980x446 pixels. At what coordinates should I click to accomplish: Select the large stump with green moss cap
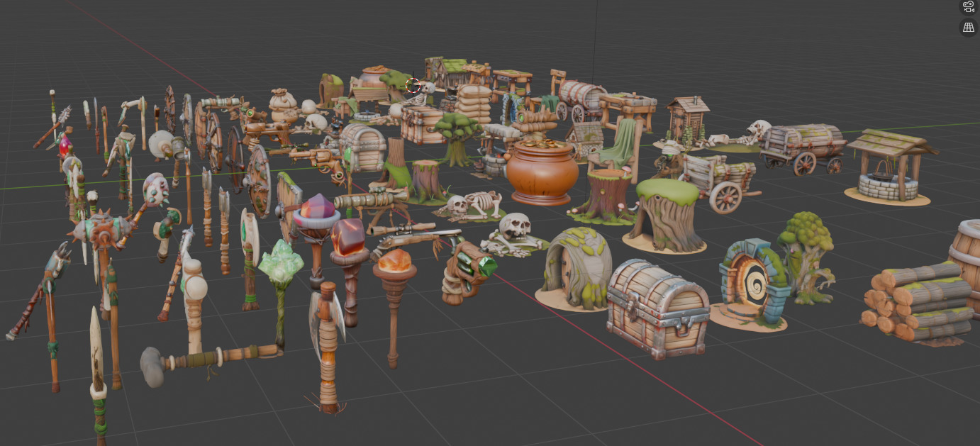[x=664, y=216]
